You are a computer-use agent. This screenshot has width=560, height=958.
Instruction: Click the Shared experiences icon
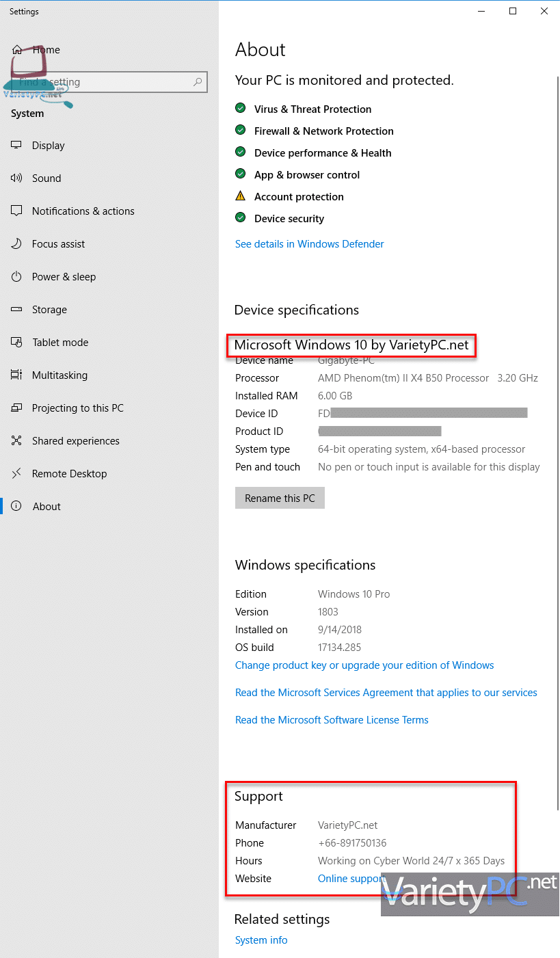coord(17,441)
